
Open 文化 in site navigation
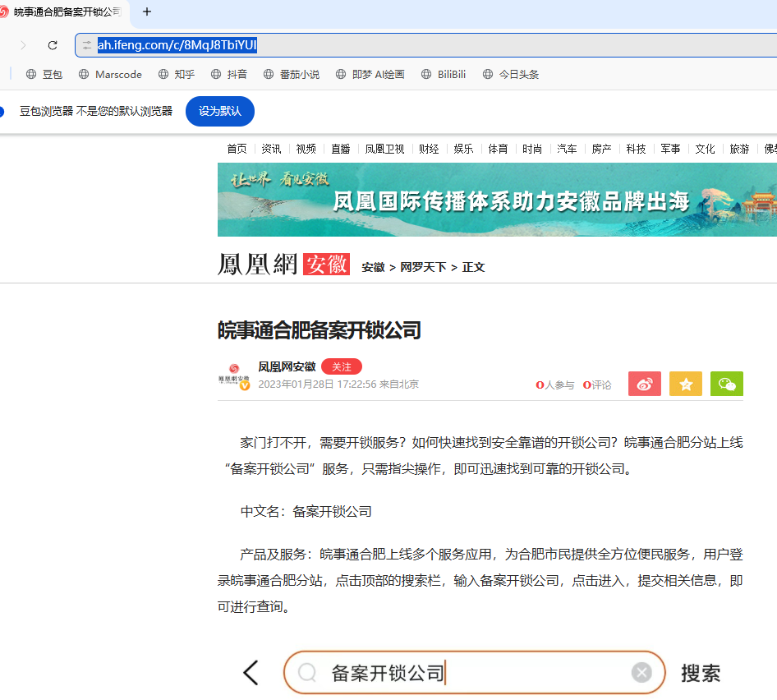[705, 149]
